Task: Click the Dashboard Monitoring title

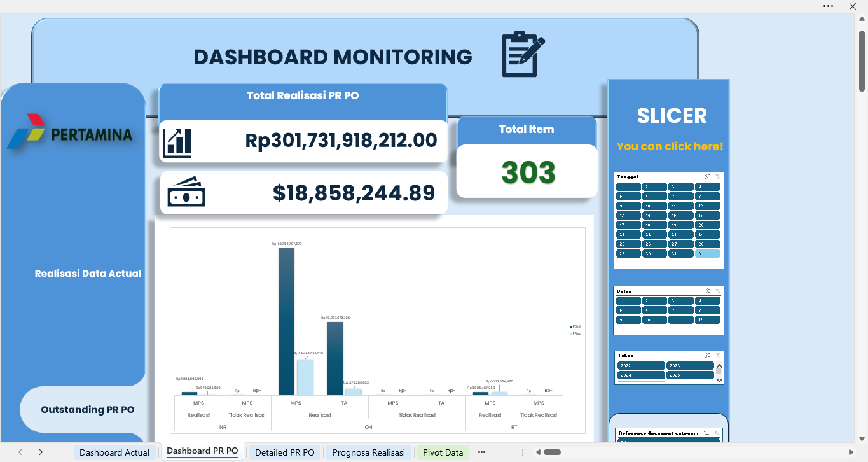Action: (333, 57)
